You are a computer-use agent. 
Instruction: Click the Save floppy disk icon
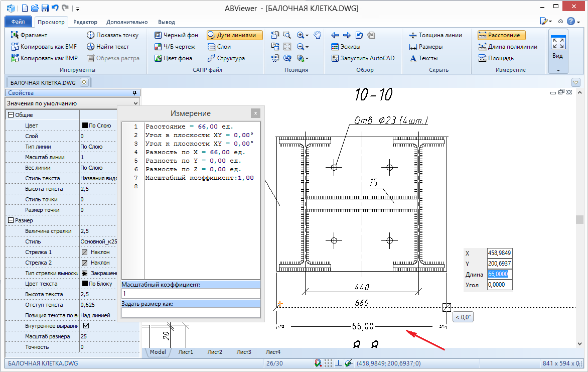pyautogui.click(x=45, y=8)
